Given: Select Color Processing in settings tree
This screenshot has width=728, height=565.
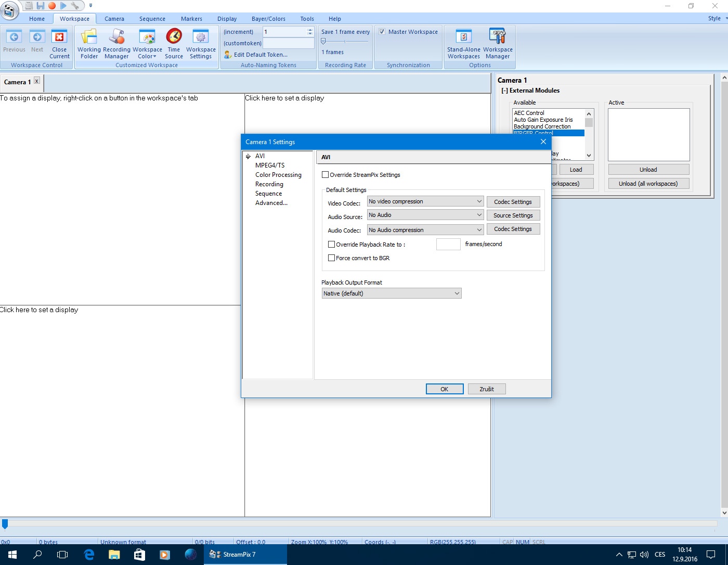Looking at the screenshot, I should (278, 175).
